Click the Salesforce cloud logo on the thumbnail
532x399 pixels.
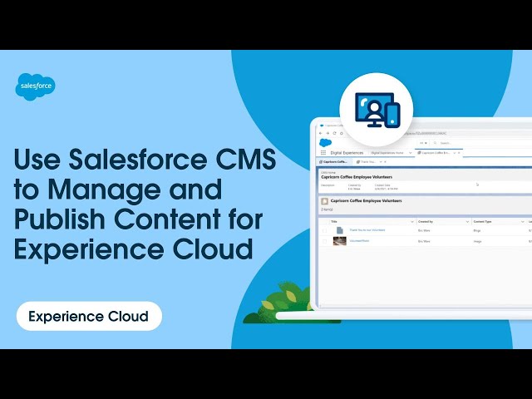35,86
